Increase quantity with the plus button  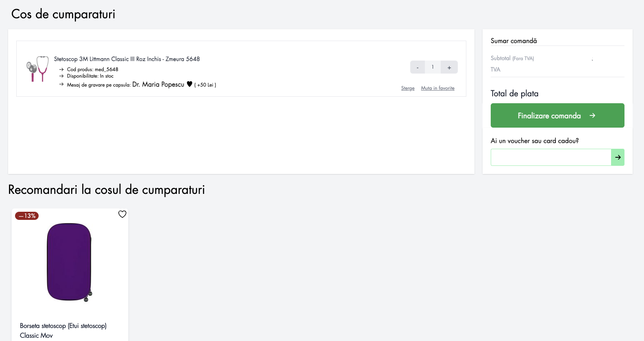coord(449,67)
